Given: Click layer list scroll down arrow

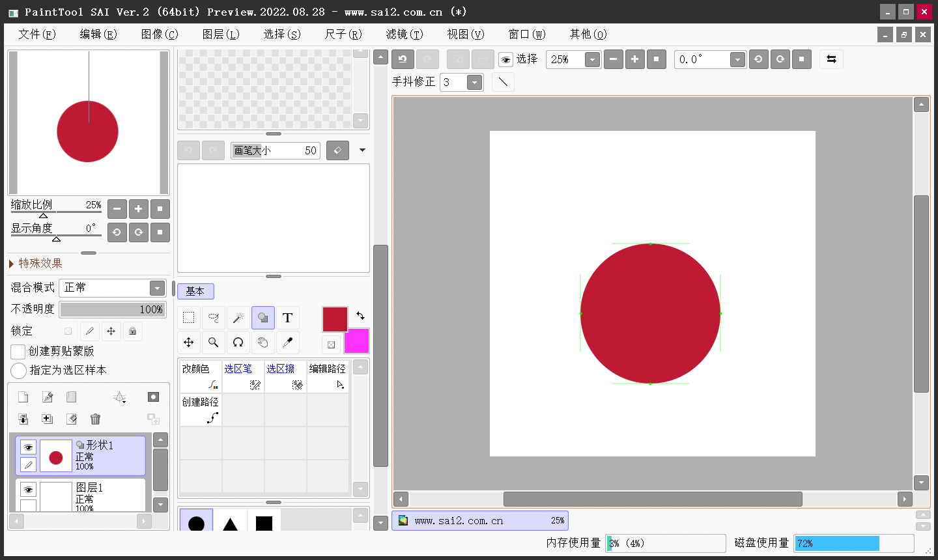Looking at the screenshot, I should pos(160,505).
